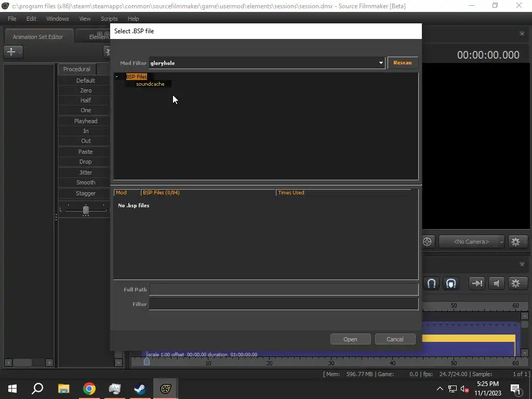Screen dimensions: 532x399
Task: Click the timeline vertical scrollbar up arrow
Action: [x=525, y=315]
